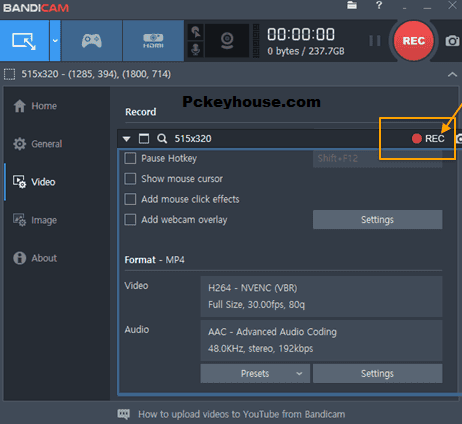462x424 pixels.
Task: Select the screen rectangle recording mode
Action: click(24, 41)
